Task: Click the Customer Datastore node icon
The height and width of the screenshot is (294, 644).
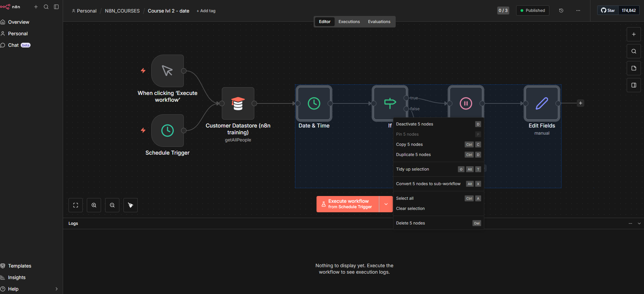Action: point(238,103)
